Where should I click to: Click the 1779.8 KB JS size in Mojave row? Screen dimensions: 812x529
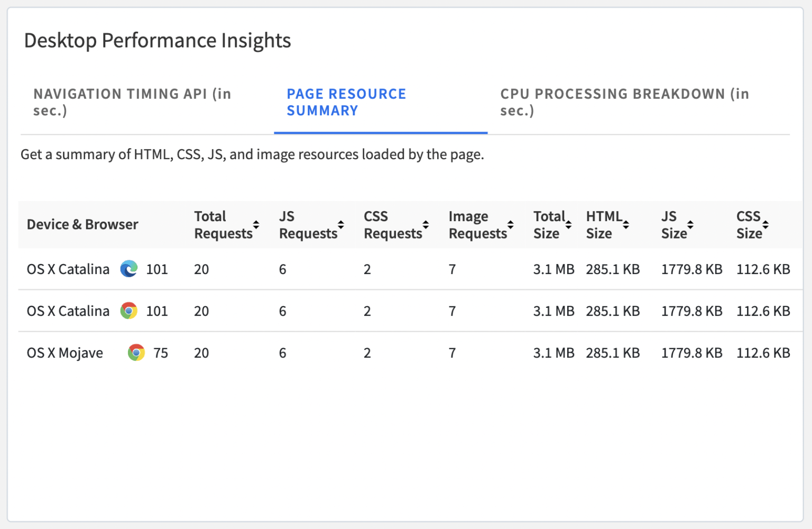click(691, 353)
